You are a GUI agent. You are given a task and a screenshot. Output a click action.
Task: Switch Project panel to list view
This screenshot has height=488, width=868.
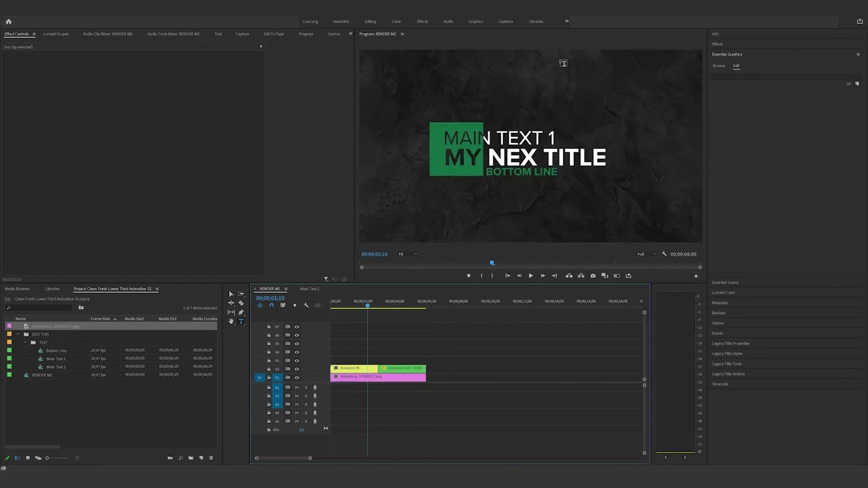(18, 458)
